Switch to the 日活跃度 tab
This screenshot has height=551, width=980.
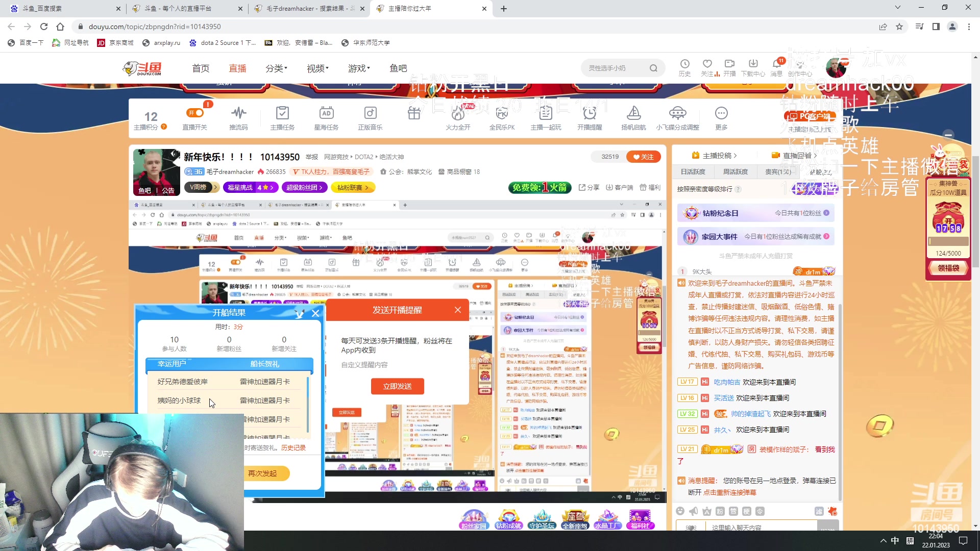pyautogui.click(x=693, y=172)
